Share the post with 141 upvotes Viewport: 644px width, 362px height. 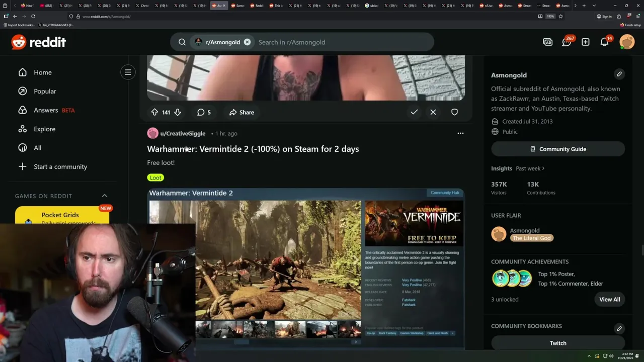tap(242, 112)
